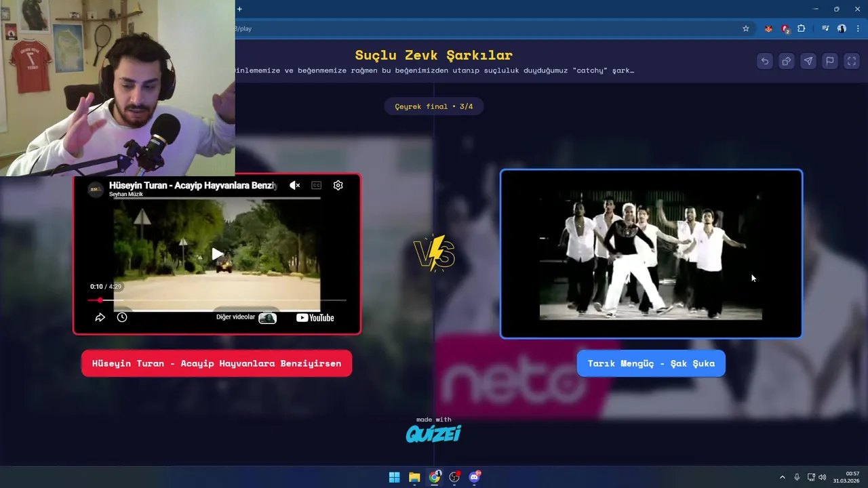Image resolution: width=868 pixels, height=488 pixels.
Task: Unmute the Hüseyin Turan YouTube video
Action: point(294,185)
